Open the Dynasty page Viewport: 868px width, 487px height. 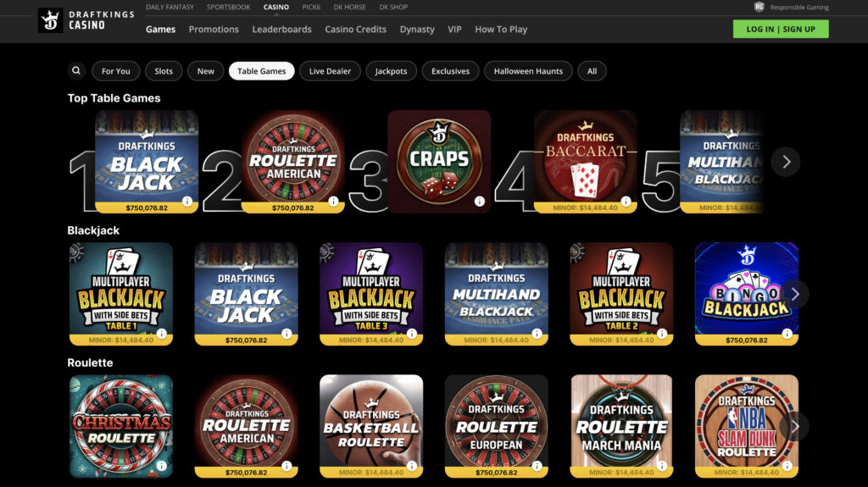click(417, 30)
